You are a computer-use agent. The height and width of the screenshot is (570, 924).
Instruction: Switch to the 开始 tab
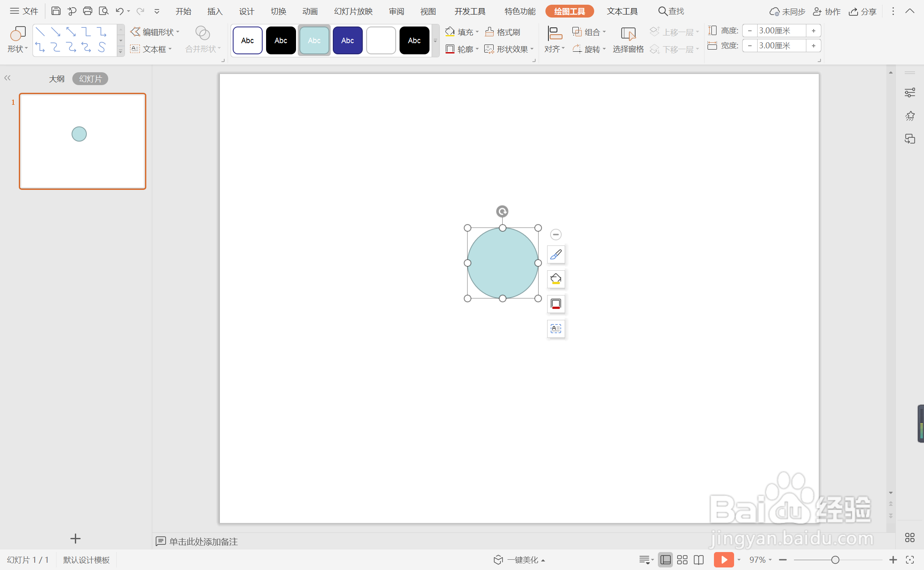point(183,12)
